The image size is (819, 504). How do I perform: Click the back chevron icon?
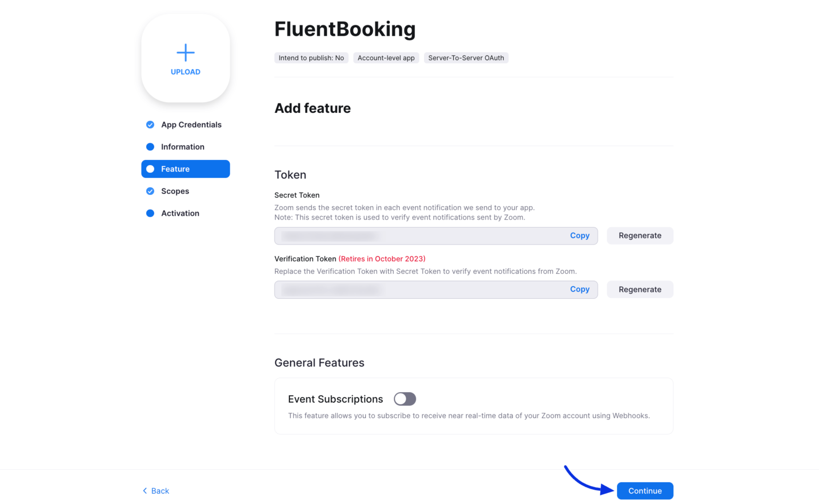pyautogui.click(x=144, y=490)
